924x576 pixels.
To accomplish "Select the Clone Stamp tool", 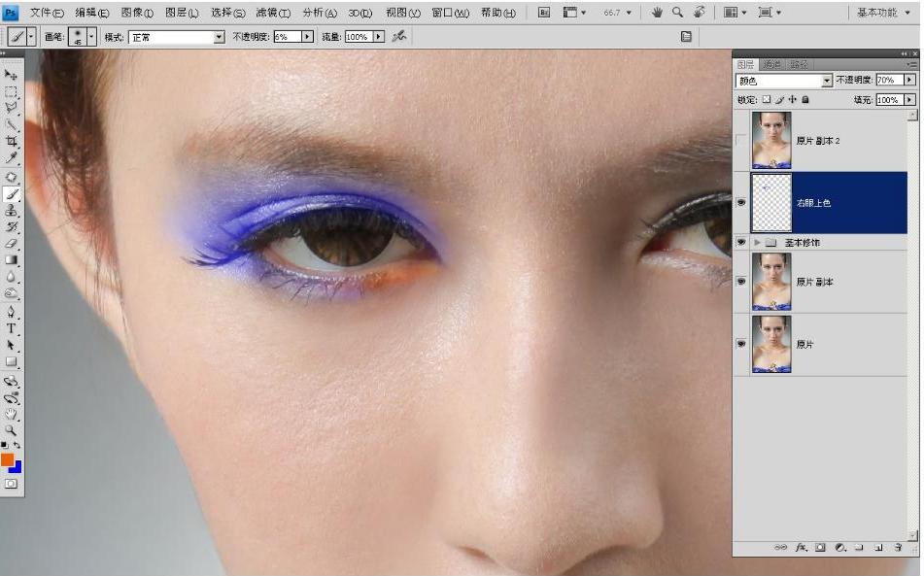I will tap(11, 210).
